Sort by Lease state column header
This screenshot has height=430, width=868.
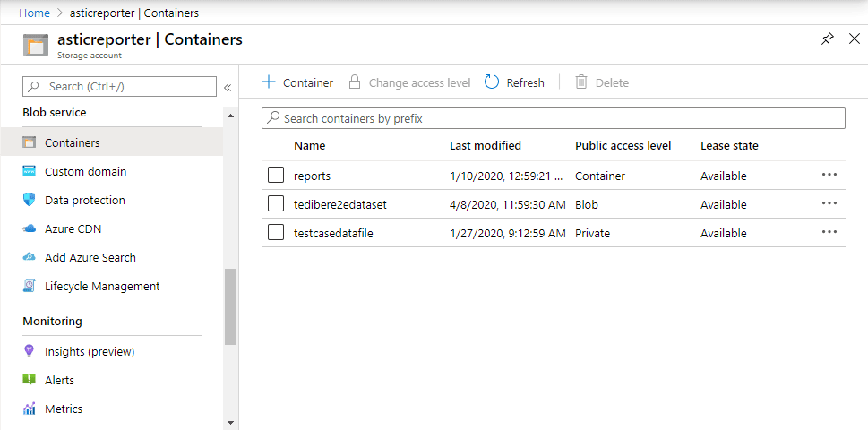click(729, 145)
